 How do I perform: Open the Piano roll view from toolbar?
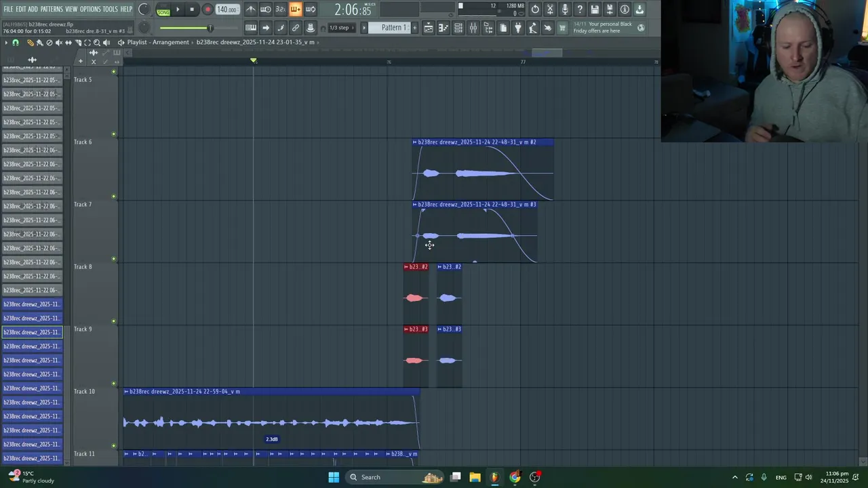443,28
